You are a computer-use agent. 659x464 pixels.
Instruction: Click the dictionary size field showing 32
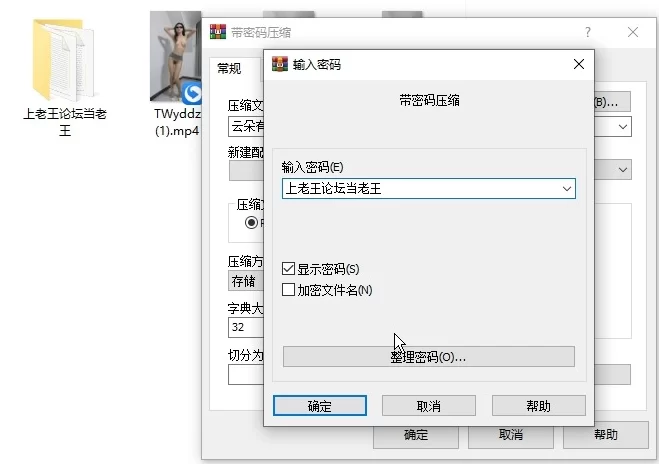pos(246,327)
